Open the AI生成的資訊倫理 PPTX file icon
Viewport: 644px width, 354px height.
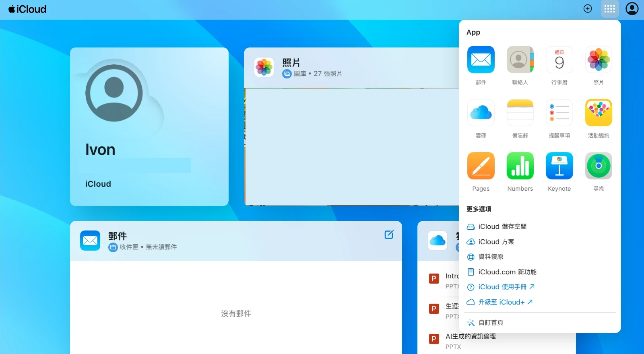[x=434, y=339]
